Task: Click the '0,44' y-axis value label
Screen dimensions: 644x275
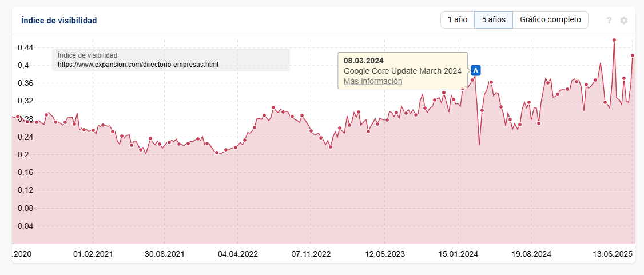Action: pos(25,47)
